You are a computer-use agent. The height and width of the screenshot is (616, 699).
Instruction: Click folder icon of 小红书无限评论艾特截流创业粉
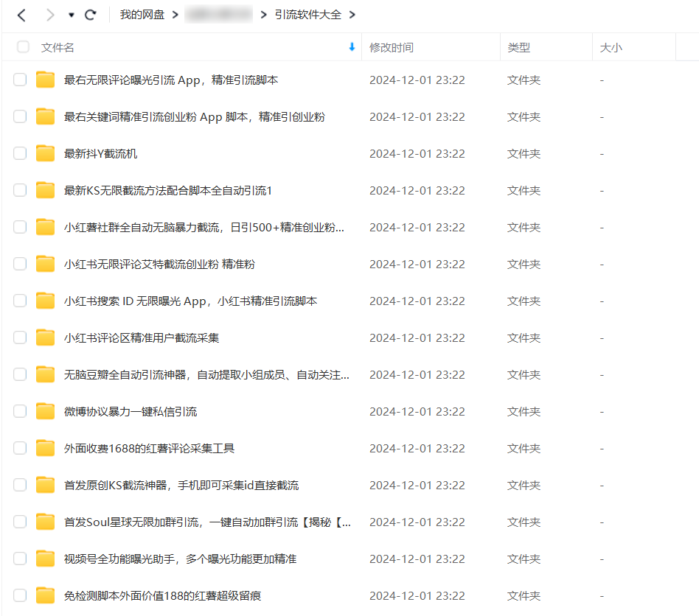pos(45,264)
